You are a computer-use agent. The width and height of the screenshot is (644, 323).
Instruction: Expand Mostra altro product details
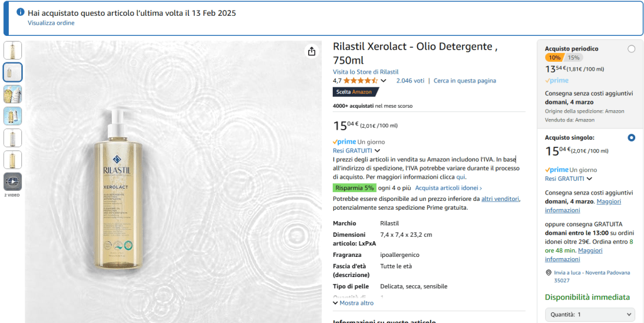(x=353, y=303)
